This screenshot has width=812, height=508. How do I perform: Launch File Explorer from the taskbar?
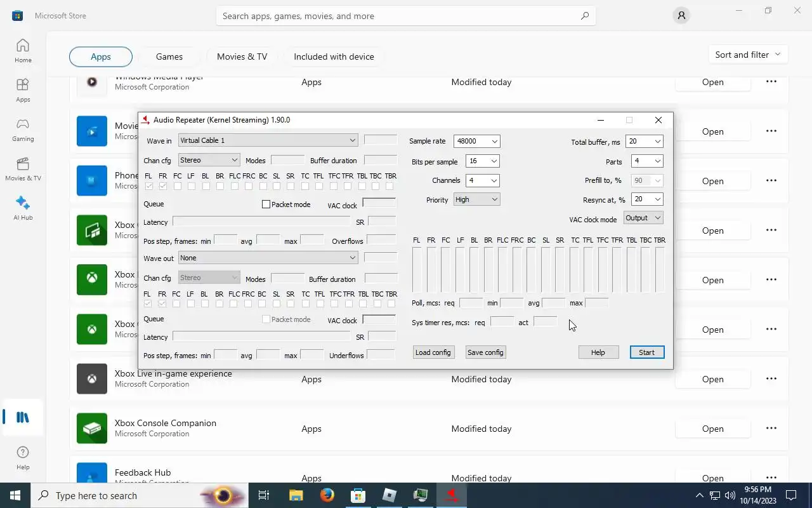(x=296, y=495)
